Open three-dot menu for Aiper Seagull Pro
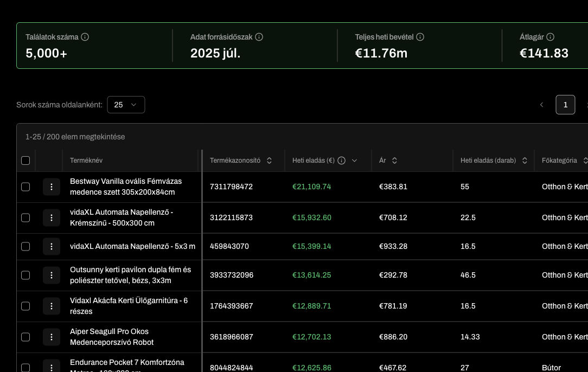The height and width of the screenshot is (372, 588). 52,337
